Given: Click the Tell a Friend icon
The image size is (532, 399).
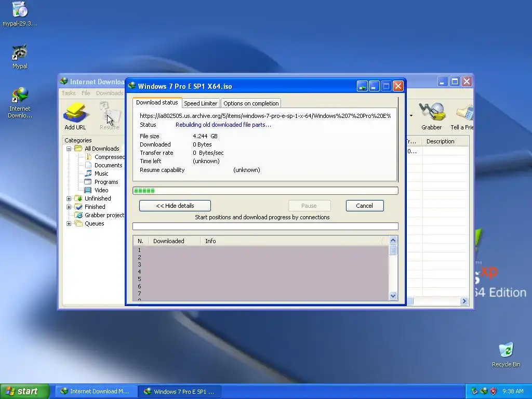Looking at the screenshot, I should [x=462, y=116].
